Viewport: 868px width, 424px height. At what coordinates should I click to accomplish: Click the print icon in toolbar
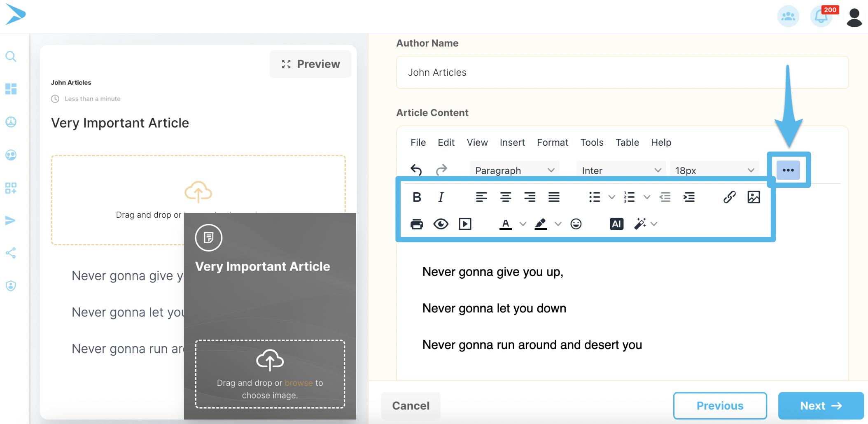pos(417,224)
